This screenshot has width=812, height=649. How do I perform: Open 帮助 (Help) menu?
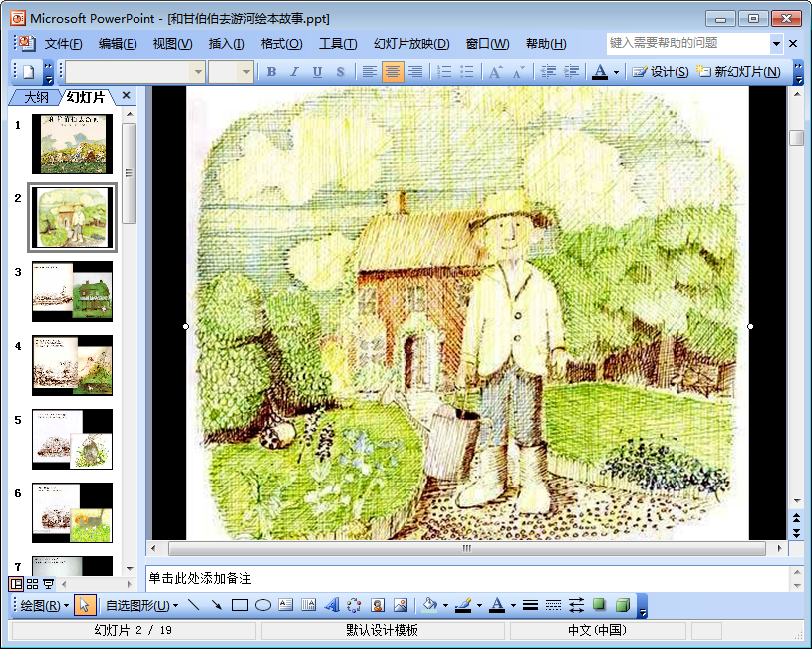pos(546,44)
